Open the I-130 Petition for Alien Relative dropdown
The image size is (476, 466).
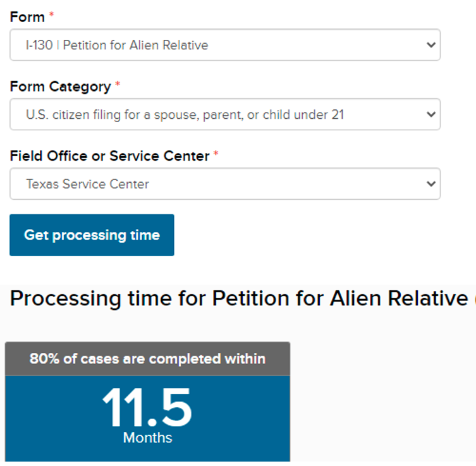[x=225, y=45]
